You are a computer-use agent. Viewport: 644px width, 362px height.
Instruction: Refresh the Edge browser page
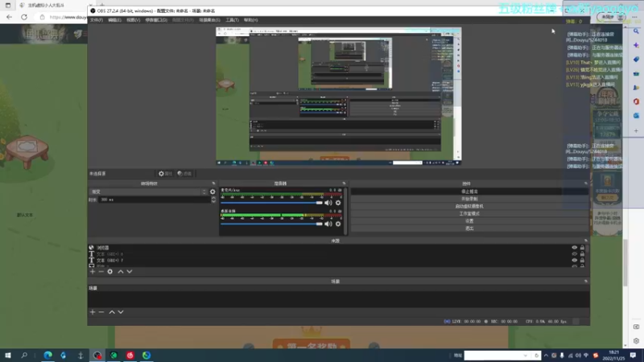pyautogui.click(x=24, y=17)
